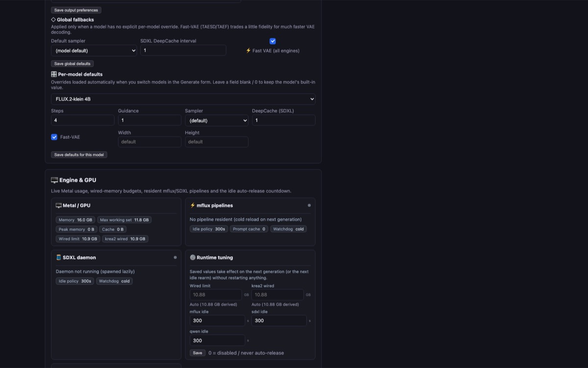Click the lightning icon before Fast VAE (all engines)
Image resolution: width=588 pixels, height=368 pixels.
248,50
